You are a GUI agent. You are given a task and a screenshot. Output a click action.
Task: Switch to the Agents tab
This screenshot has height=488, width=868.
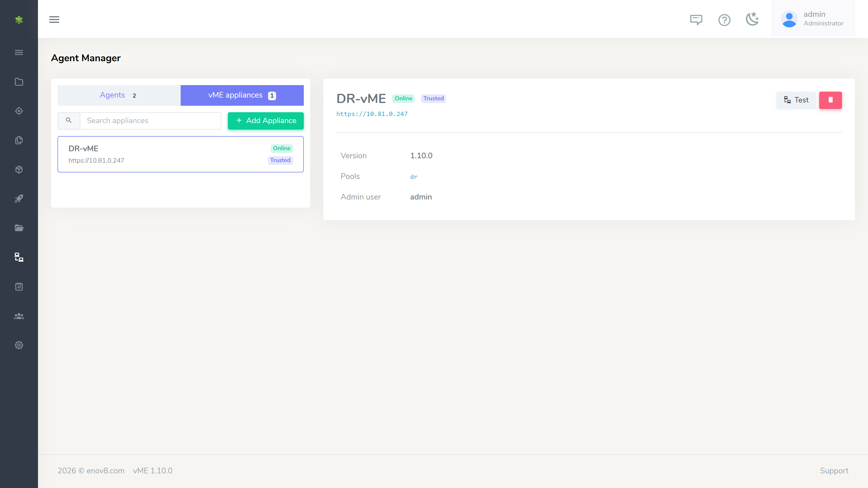click(x=119, y=95)
